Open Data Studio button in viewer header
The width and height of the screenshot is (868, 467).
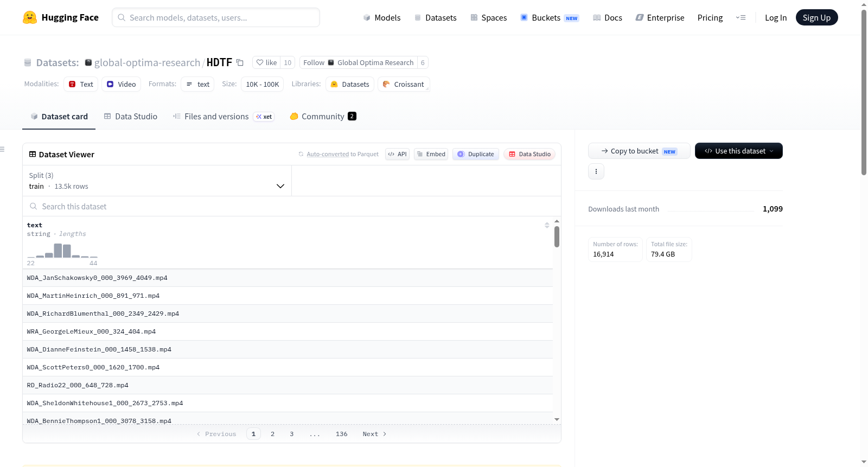pyautogui.click(x=529, y=154)
